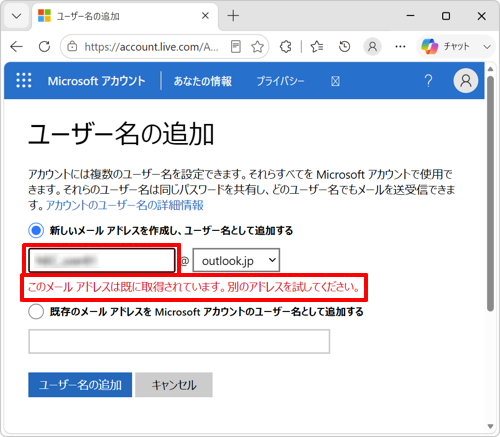Click the scrollbar up arrow
This screenshot has height=437, width=500.
(x=490, y=69)
